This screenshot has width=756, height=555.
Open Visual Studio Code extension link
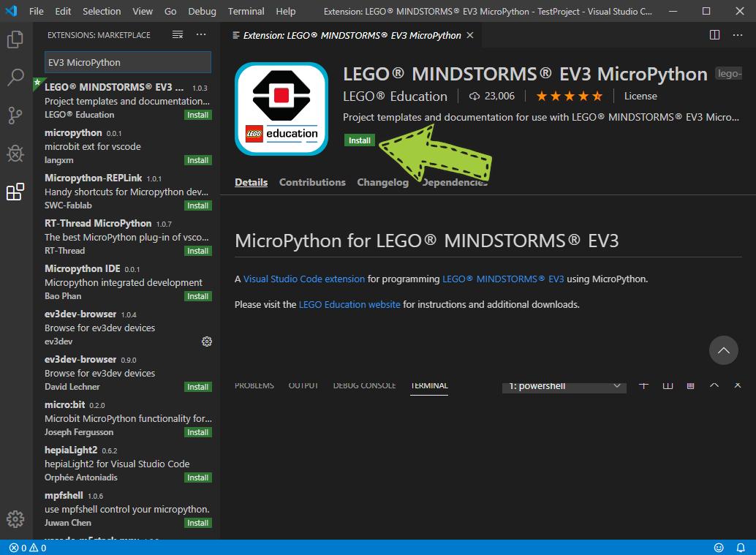pyautogui.click(x=303, y=279)
